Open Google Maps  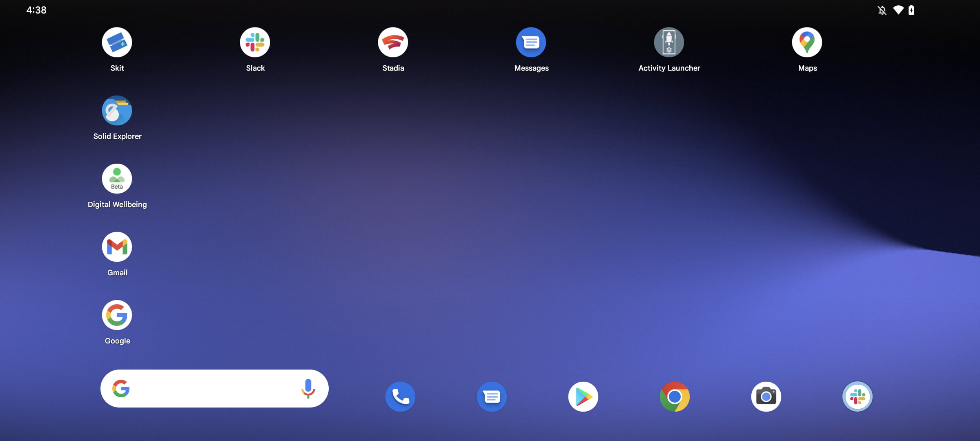807,42
